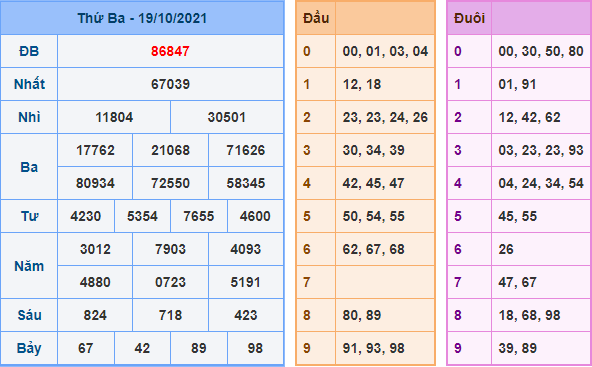Viewport: 592px width, 367px height.
Task: Select number 42 in the Bảy row
Action: point(142,348)
